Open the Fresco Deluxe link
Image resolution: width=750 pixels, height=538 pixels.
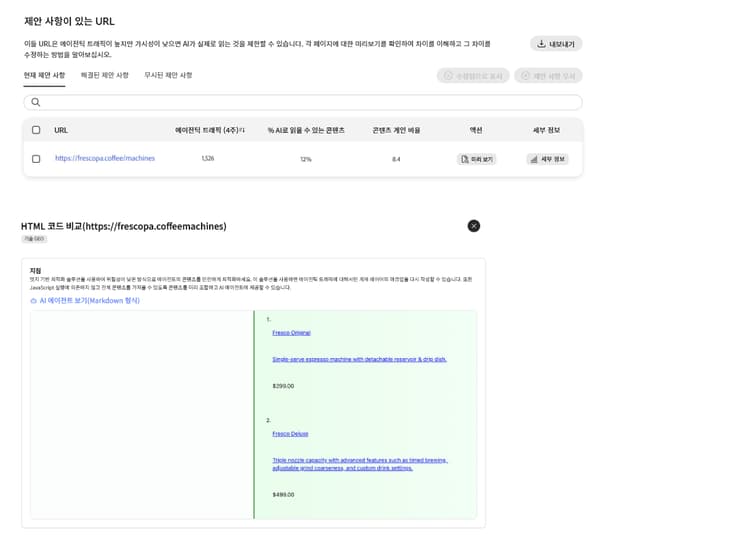click(290, 434)
